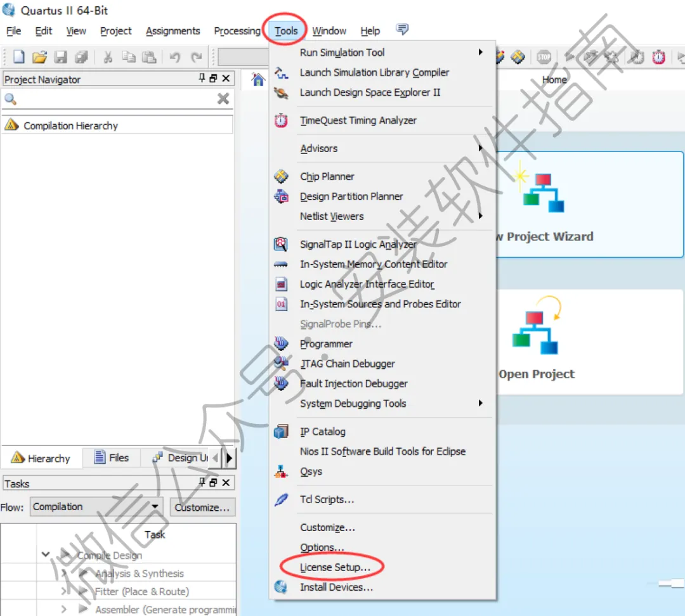Open JTAG Chain Debugger
Image resolution: width=685 pixels, height=616 pixels.
[382, 364]
